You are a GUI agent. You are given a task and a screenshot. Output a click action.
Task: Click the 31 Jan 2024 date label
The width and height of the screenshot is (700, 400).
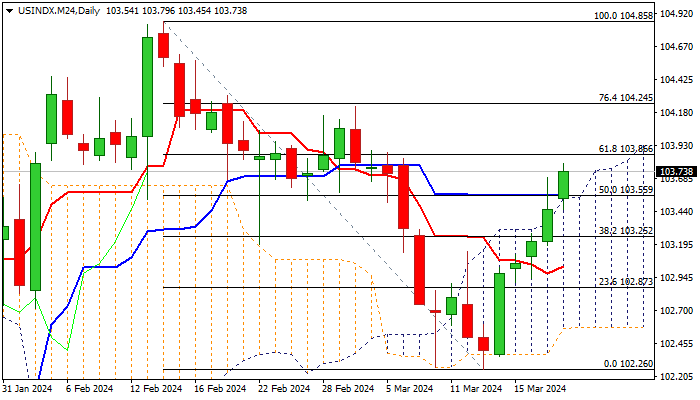tap(28, 389)
